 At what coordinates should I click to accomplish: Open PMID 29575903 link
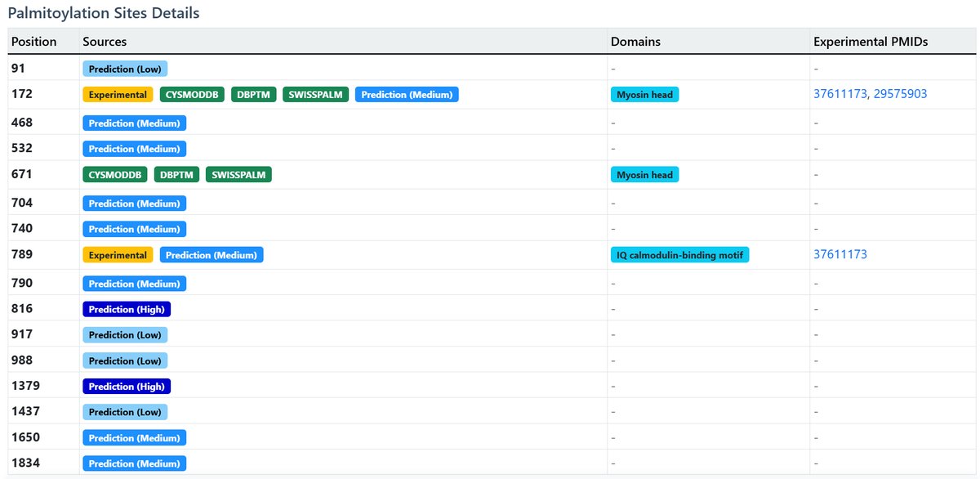[900, 94]
